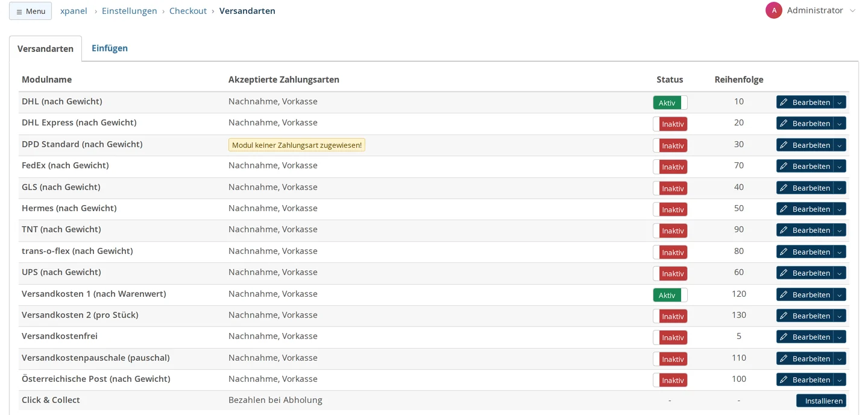Open dropdown chevron in TNT row
Screen dimensions: 868x415
point(840,230)
